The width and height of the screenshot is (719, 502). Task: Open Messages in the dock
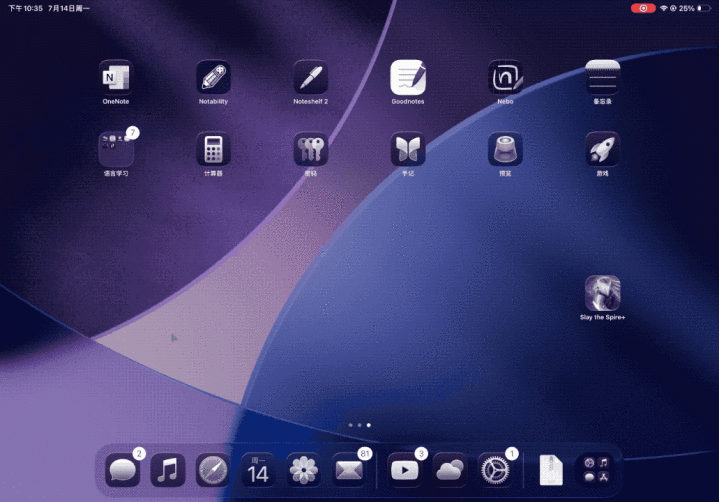coord(123,469)
